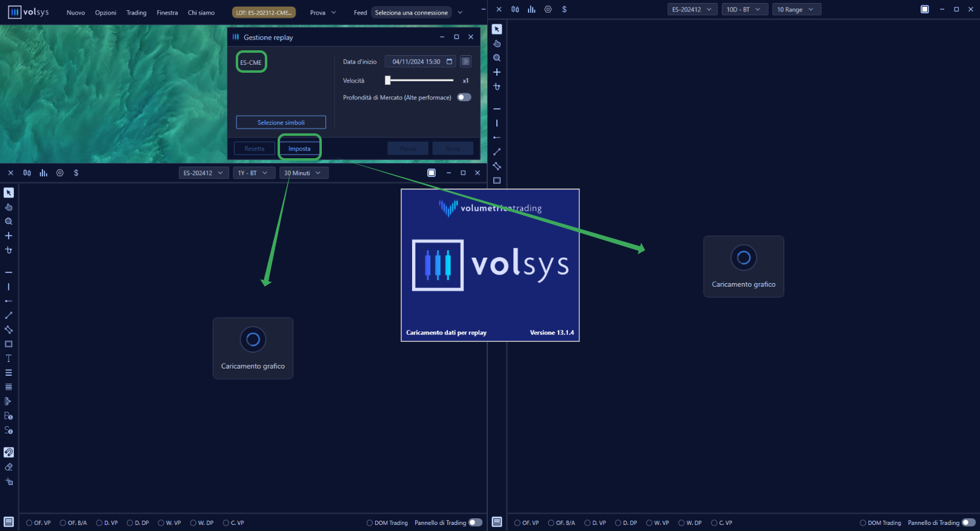Click bottom-left panel icon in left chart

pos(8,522)
